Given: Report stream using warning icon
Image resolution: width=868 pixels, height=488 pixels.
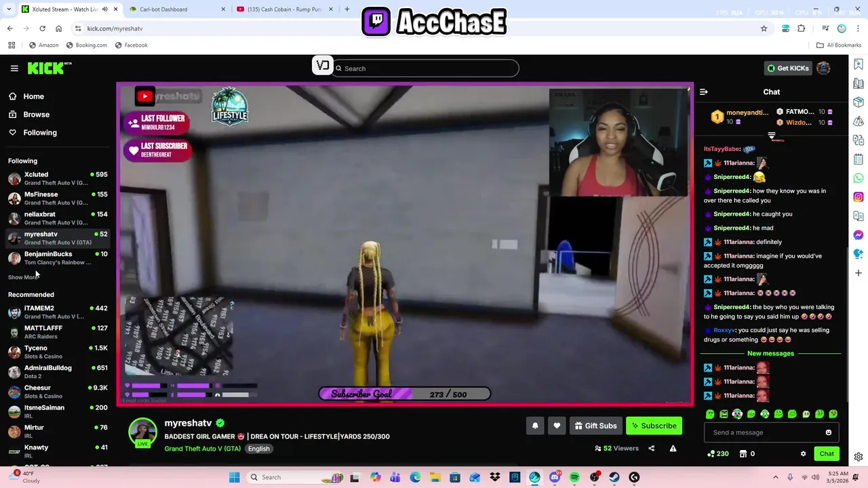Looking at the screenshot, I should [673, 448].
